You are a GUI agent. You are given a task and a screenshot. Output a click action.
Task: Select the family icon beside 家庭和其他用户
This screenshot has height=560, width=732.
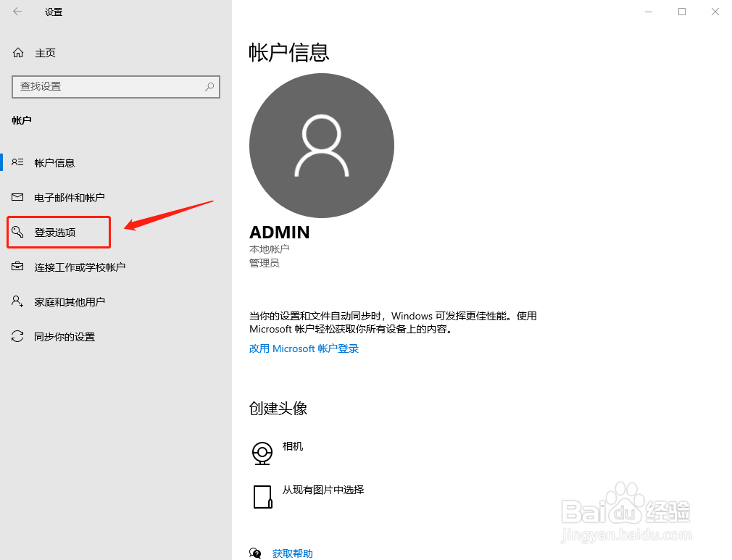click(x=18, y=301)
